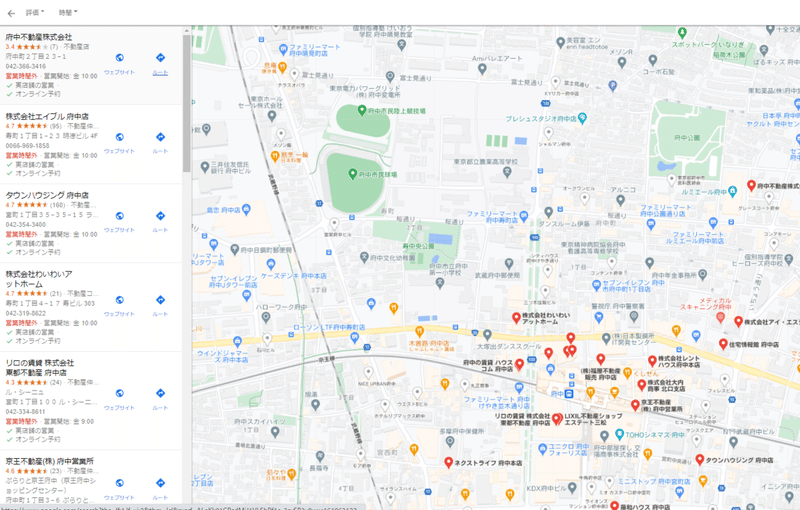
Task: Select red map pin for 株式会社レントハウス府中本店
Action: point(652,361)
